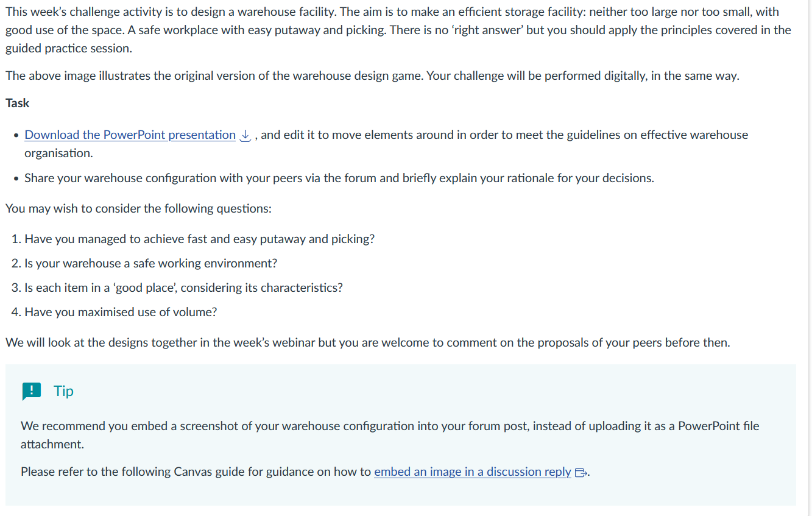Click the sentence about the above image illustration
The width and height of the screenshot is (812, 516).
(372, 76)
